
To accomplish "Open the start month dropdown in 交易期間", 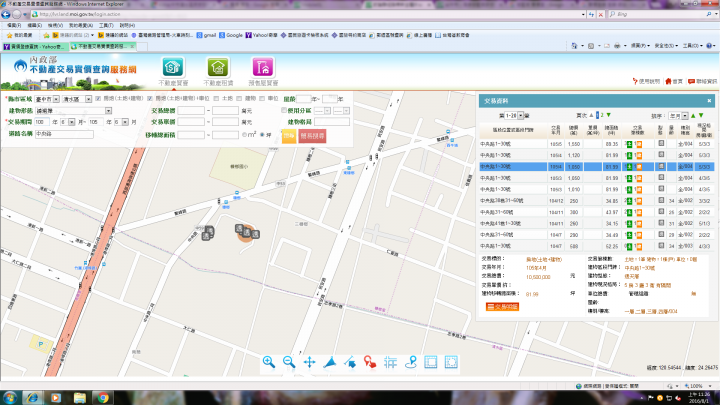I will coord(68,122).
